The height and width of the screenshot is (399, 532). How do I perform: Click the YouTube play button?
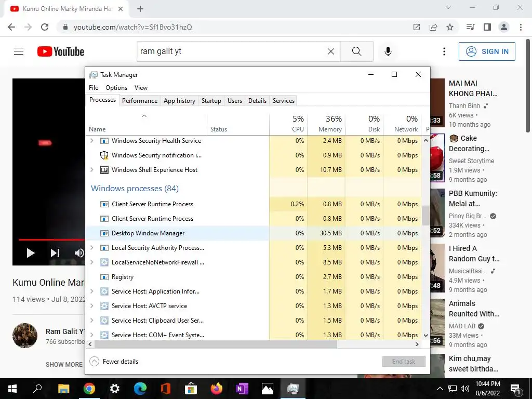tap(31, 253)
